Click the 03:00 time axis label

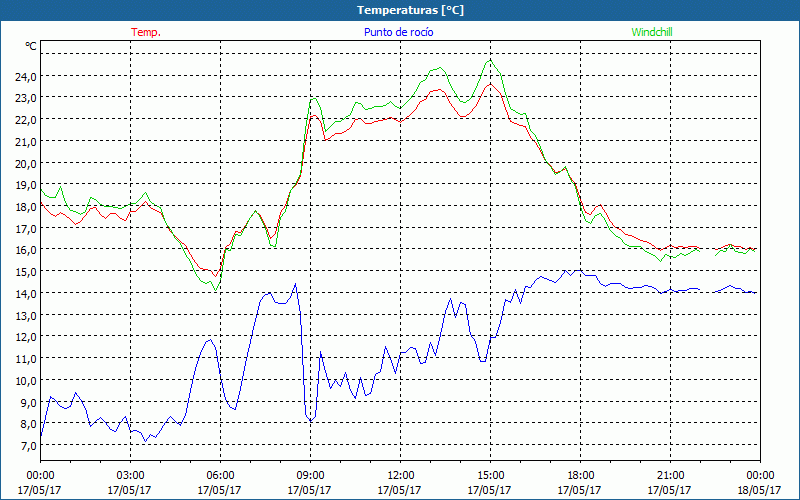pos(130,476)
